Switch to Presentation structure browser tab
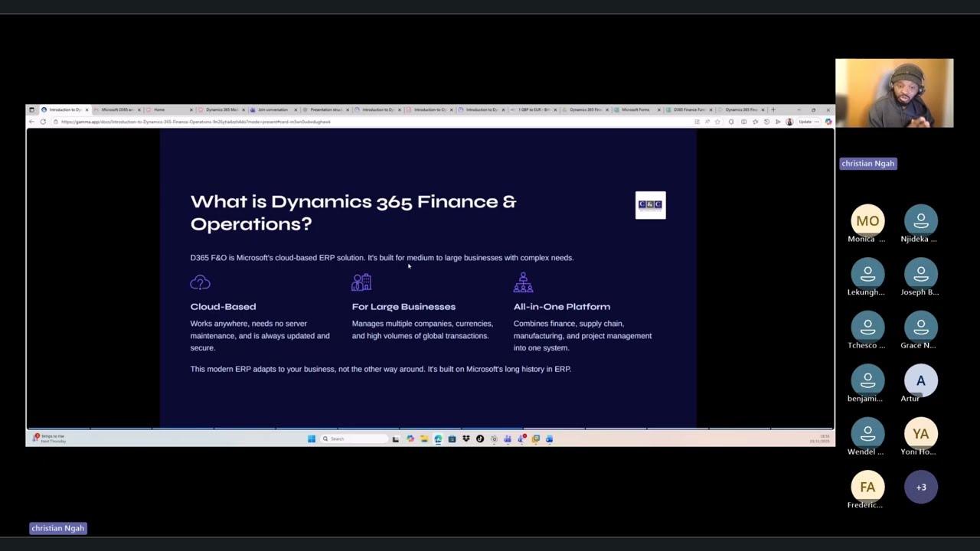This screenshot has height=551, width=980. (325, 109)
